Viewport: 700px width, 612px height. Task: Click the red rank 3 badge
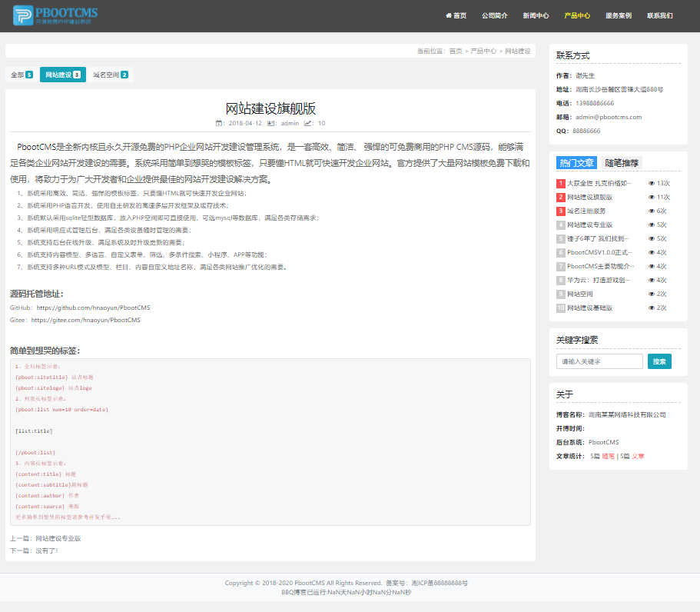(x=561, y=211)
